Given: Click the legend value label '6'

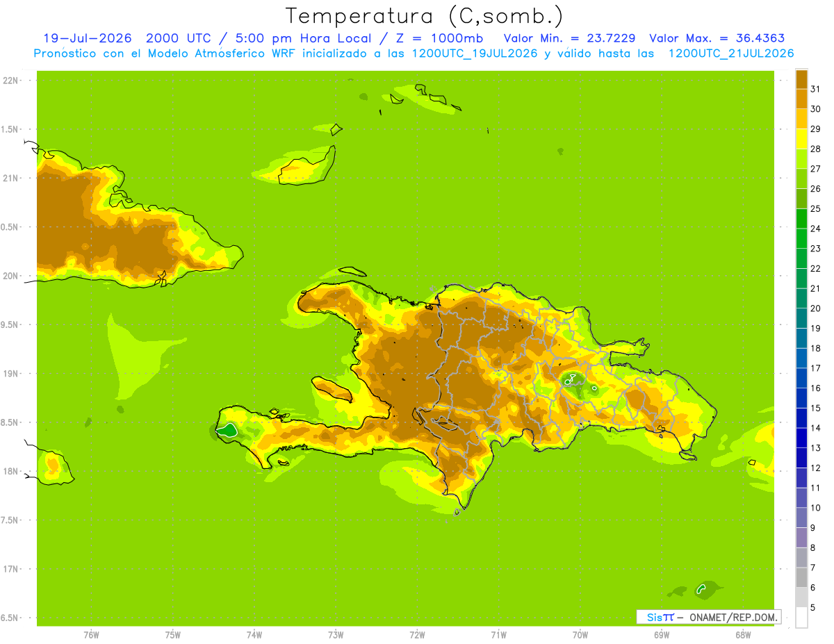Looking at the screenshot, I should point(813,588).
